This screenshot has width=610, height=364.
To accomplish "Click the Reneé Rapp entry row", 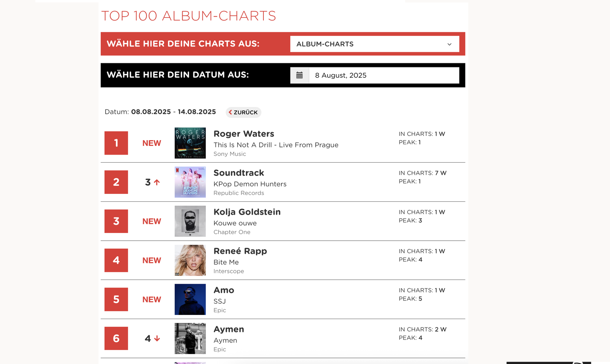I will 282,260.
